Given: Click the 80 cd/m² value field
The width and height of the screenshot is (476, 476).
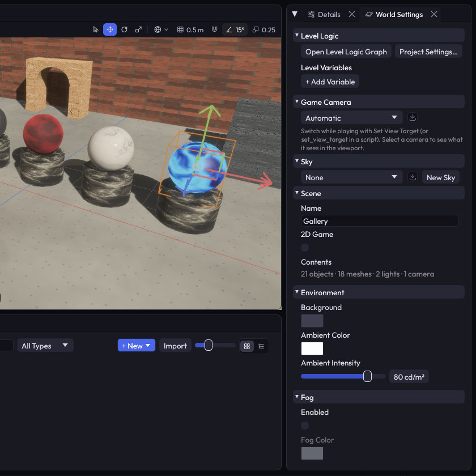Looking at the screenshot, I should coord(409,376).
